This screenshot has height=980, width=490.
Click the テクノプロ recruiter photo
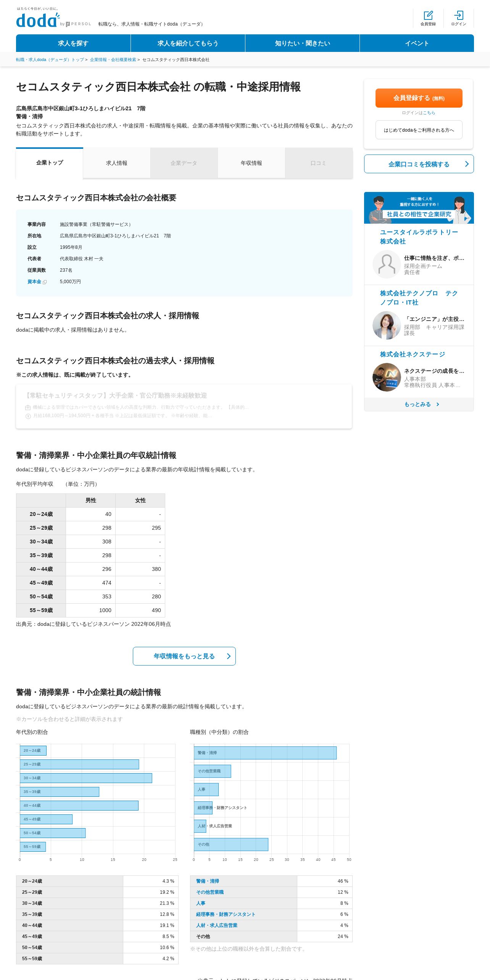coord(387,325)
